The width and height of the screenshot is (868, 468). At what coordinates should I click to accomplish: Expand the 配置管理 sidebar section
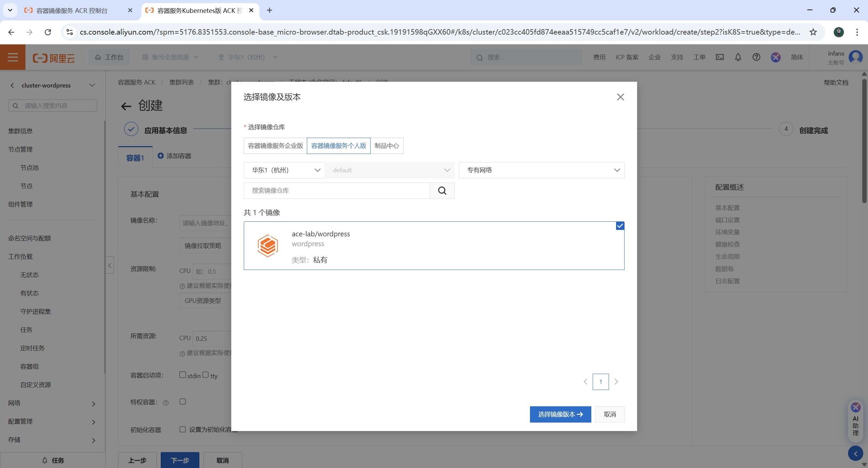click(94, 422)
